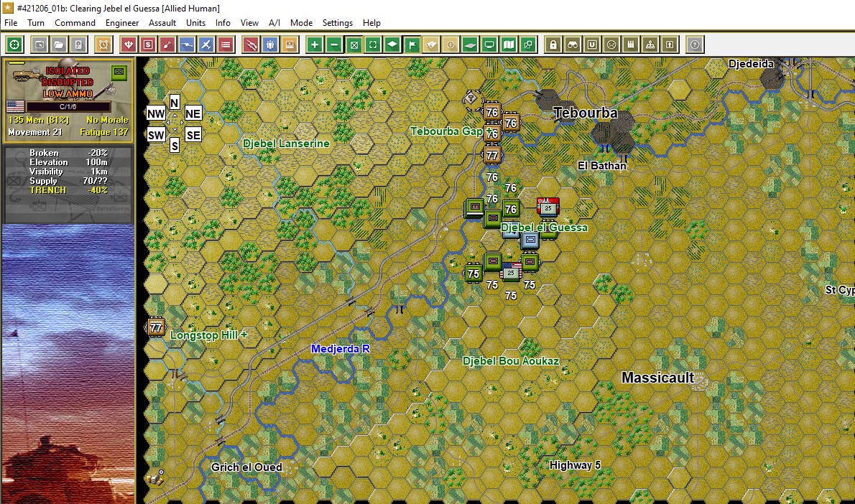Click the red shovel dig-in icon
The height and width of the screenshot is (504, 855).
pyautogui.click(x=167, y=45)
